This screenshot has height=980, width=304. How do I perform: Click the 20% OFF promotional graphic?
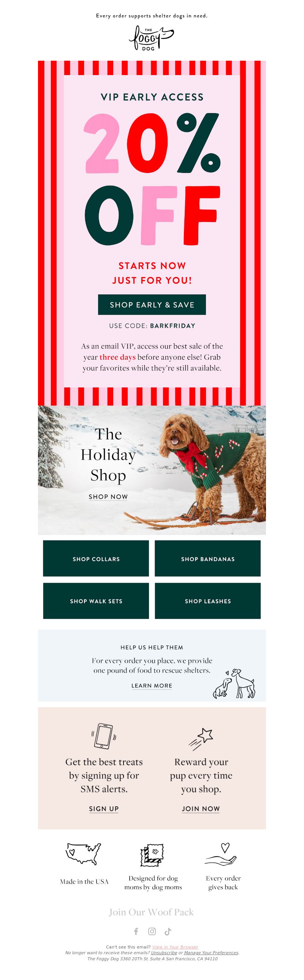tap(152, 179)
